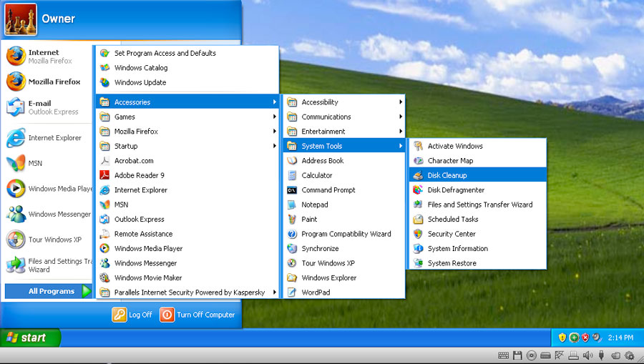Click the Outlook Express icon in All Programs list
Viewport: 644px width, 364px height.
pos(104,219)
